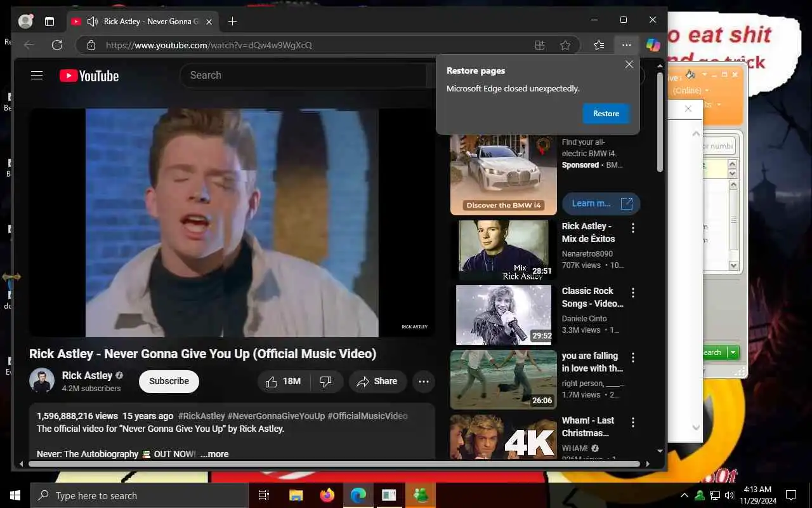Image resolution: width=812 pixels, height=508 pixels.
Task: Open the volume control in system tray
Action: pyautogui.click(x=730, y=495)
